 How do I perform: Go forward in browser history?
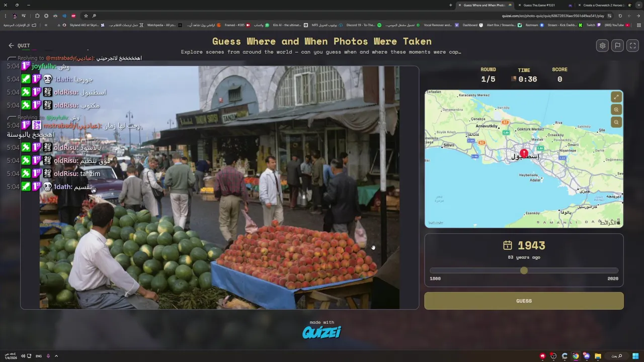pyautogui.click(x=629, y=16)
